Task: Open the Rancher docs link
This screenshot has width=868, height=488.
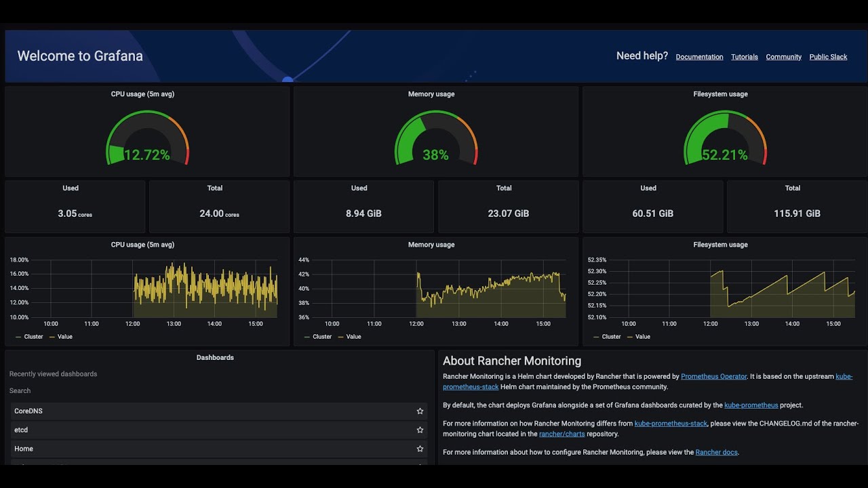Action: pyautogui.click(x=716, y=452)
